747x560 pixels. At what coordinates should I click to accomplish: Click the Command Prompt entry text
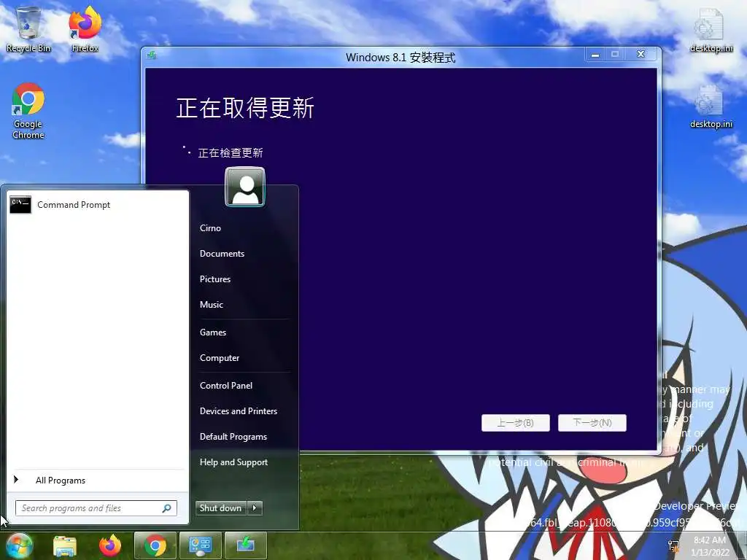click(74, 205)
